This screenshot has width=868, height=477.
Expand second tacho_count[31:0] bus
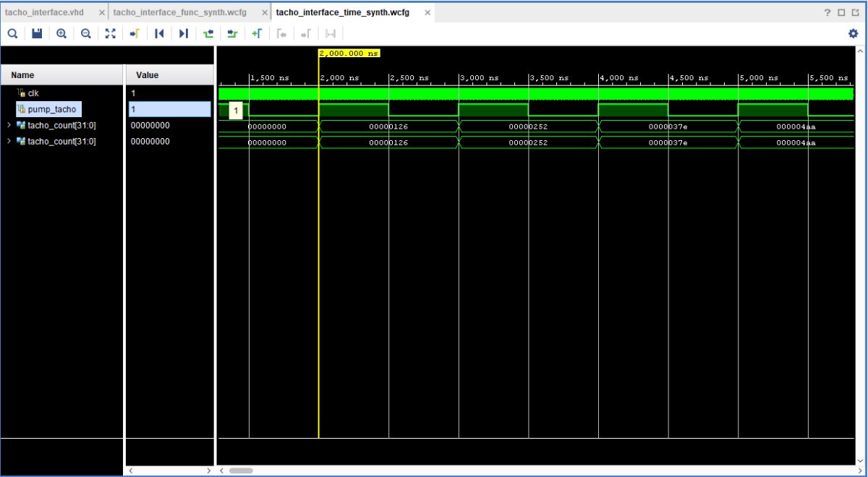click(x=9, y=142)
